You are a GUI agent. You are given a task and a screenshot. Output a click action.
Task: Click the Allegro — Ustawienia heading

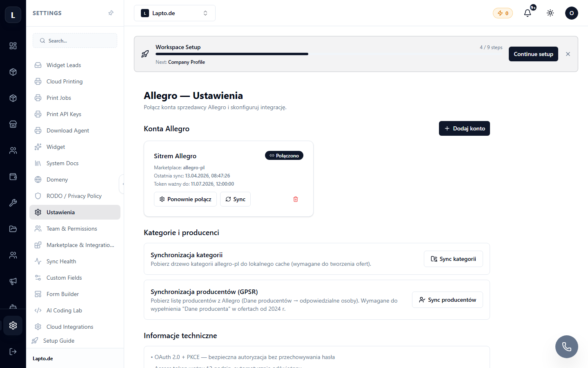(193, 96)
